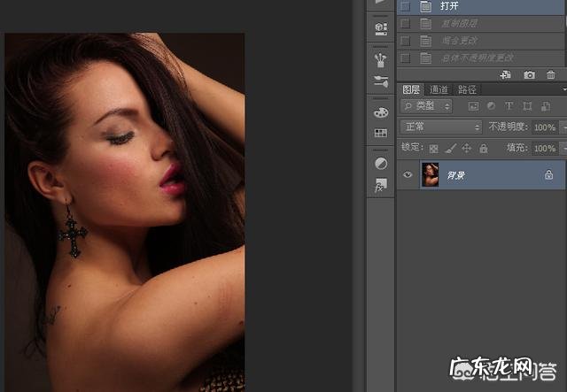Viewport: 567px width, 392px height.
Task: Create new document from current state
Action: pos(506,75)
